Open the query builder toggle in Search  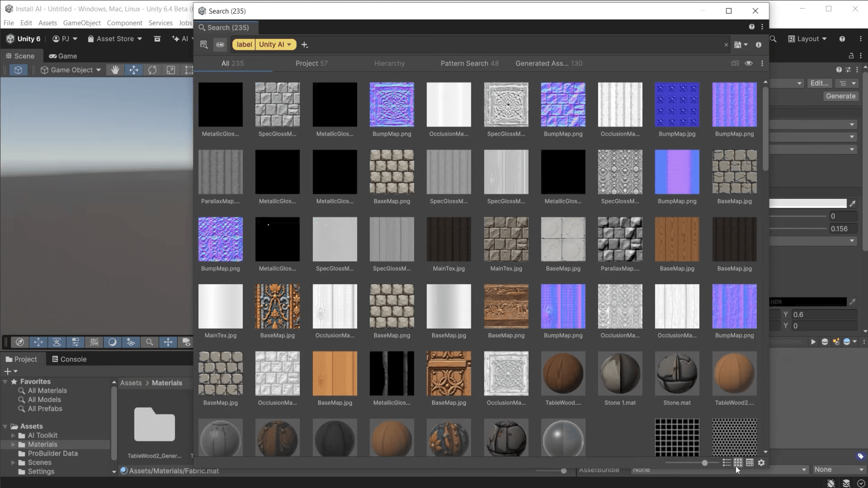pyautogui.click(x=220, y=45)
